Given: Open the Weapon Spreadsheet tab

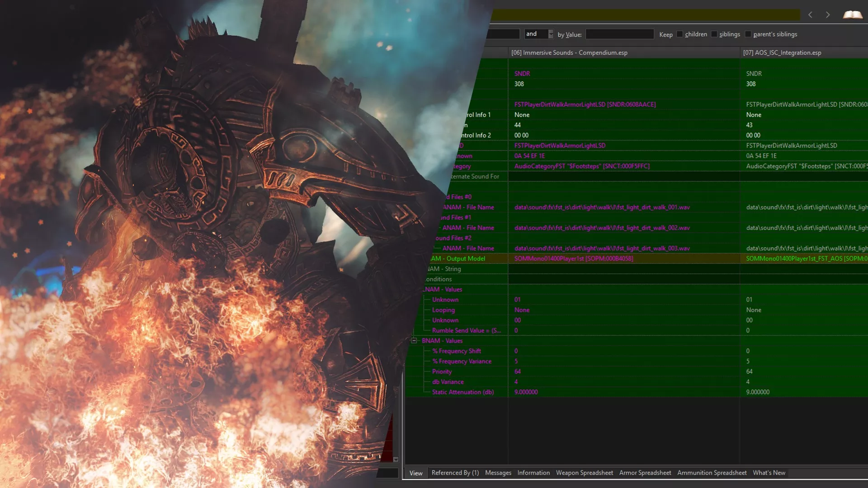Looking at the screenshot, I should pos(584,473).
